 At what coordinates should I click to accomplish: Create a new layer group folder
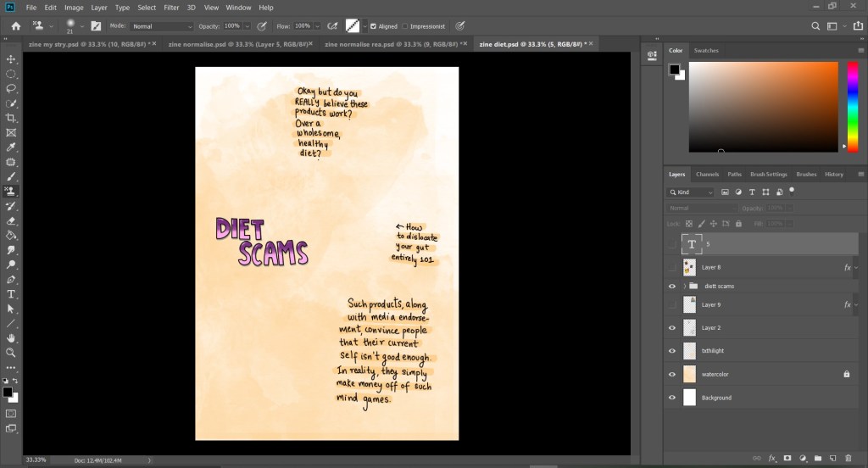(x=817, y=459)
